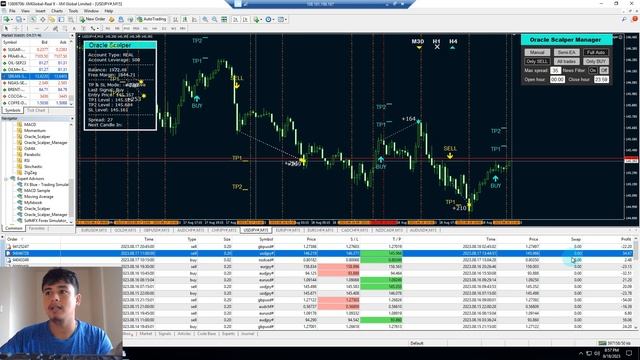This screenshot has width=640, height=360.
Task: Open the Charts menu
Action: coord(57,11)
